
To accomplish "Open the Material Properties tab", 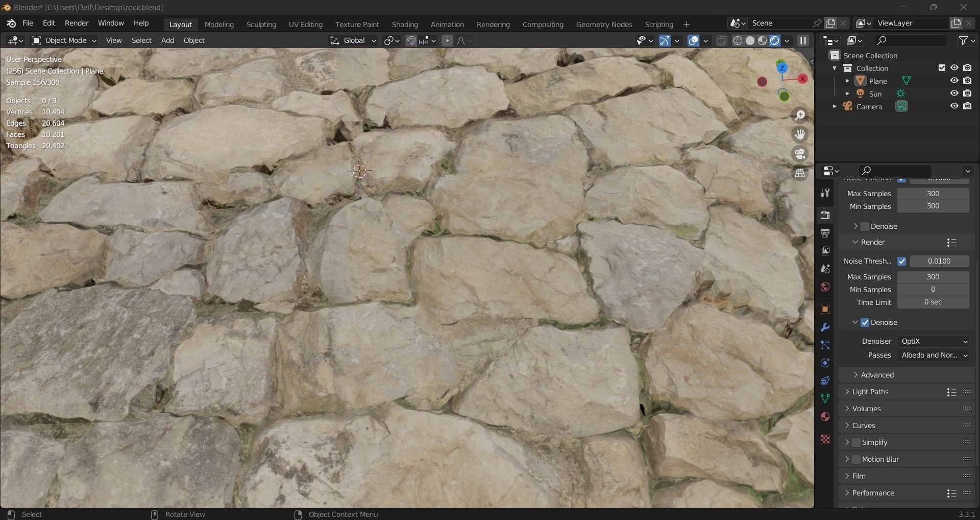I will pos(825,416).
